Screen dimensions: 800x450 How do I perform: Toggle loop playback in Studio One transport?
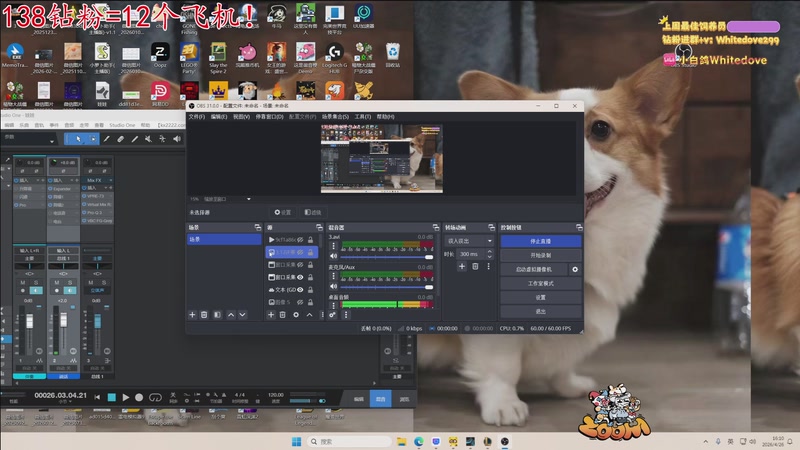point(155,397)
